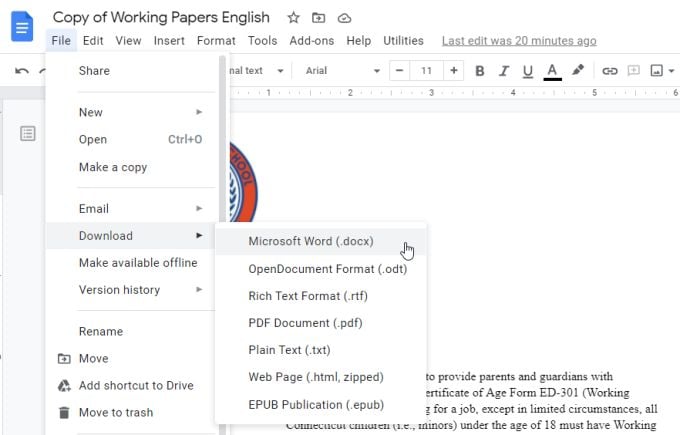
Task: Choose Share in File menu
Action: pos(132,71)
